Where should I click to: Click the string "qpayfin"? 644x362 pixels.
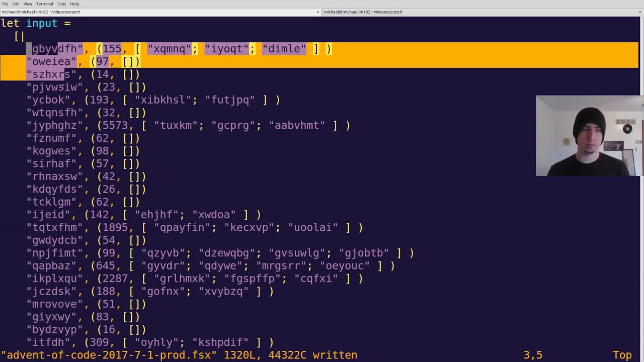point(182,227)
